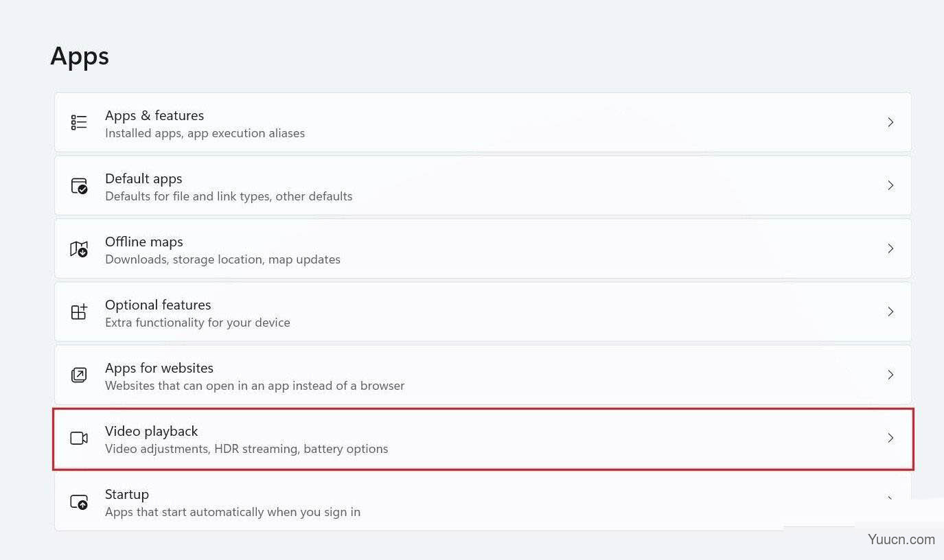Click the chevron on Offline maps row

click(890, 248)
